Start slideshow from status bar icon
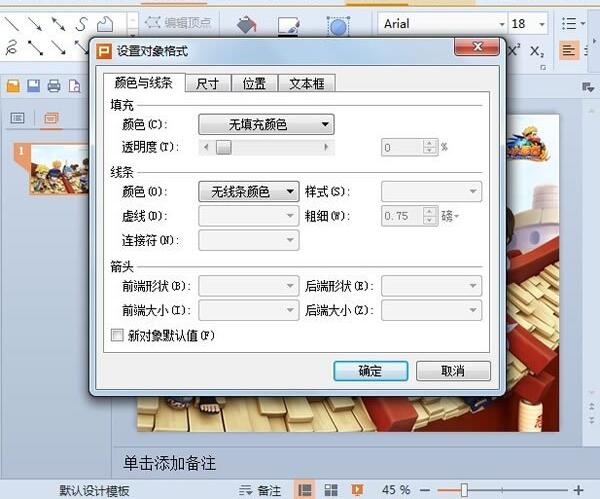 click(x=357, y=490)
